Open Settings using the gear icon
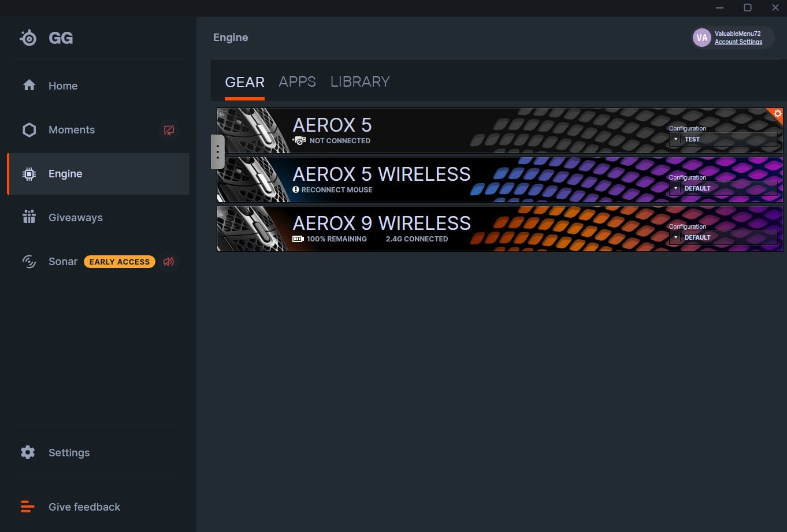 point(28,452)
